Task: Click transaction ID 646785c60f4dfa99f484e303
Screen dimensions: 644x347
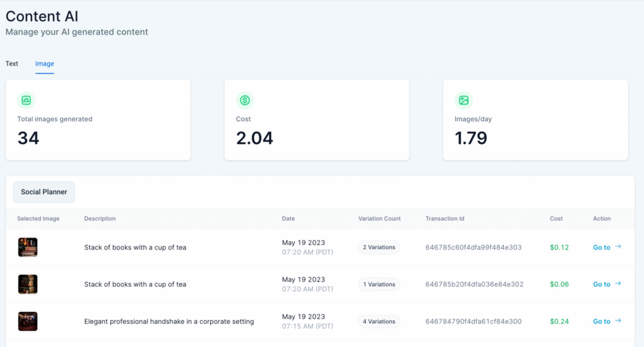Action: [474, 248]
